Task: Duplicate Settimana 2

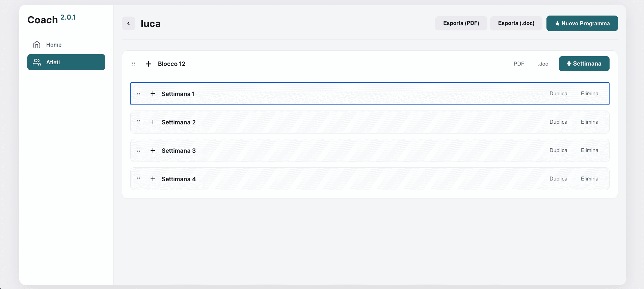Action: (558, 122)
